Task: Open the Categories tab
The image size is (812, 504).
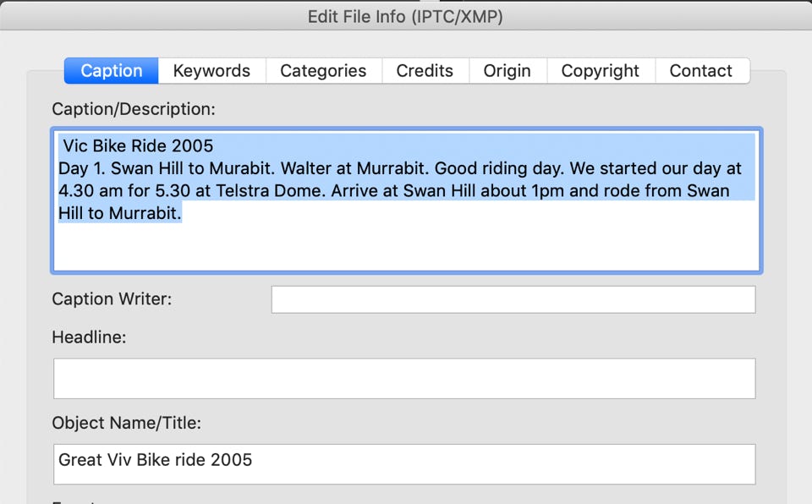Action: [323, 71]
